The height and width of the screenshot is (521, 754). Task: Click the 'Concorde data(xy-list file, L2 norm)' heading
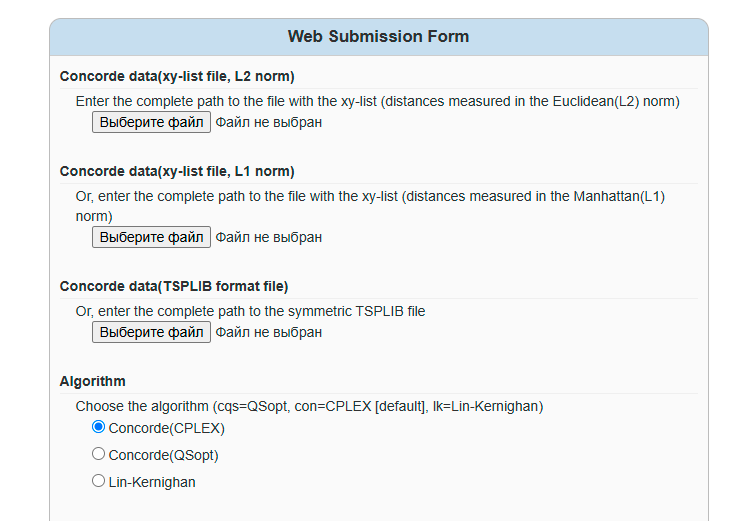(x=177, y=76)
